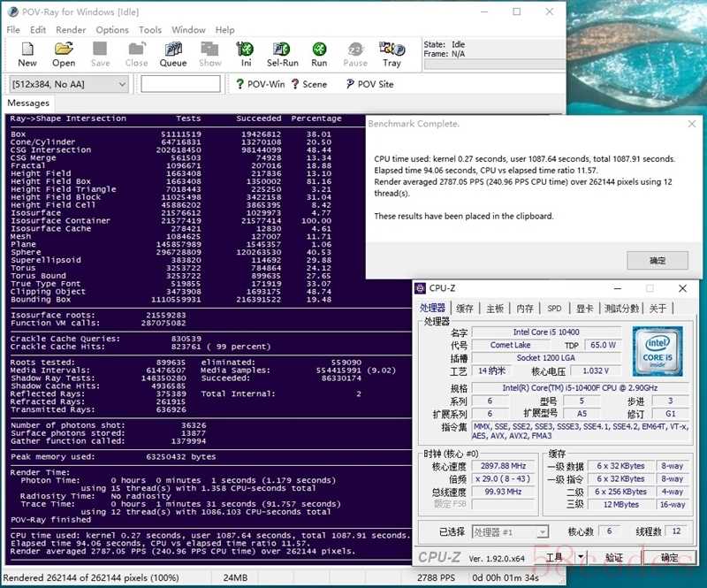Open the POV Site link icon
This screenshot has height=588, width=707.
(x=369, y=84)
